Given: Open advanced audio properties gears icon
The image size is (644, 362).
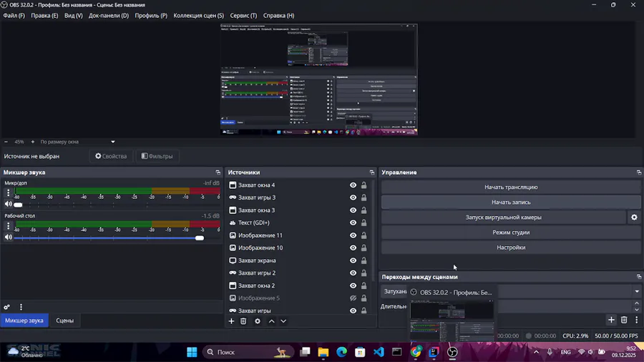Looking at the screenshot, I should tap(7, 307).
